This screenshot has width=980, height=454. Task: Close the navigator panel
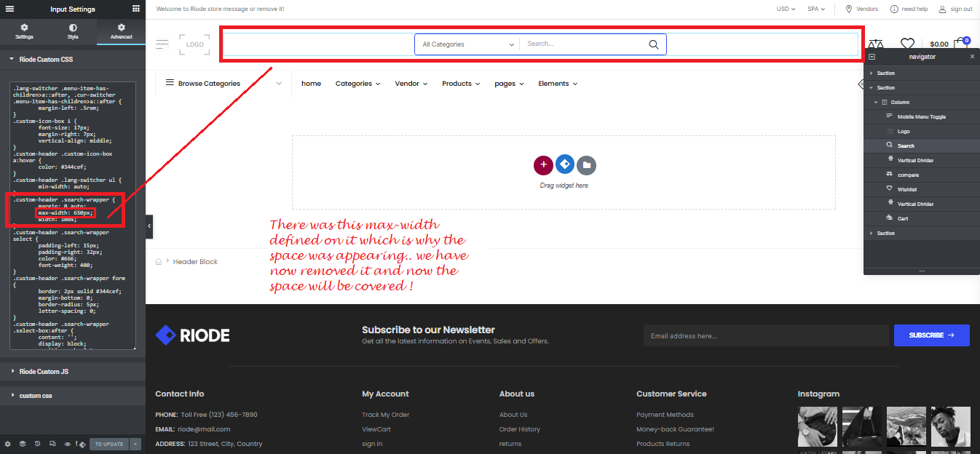click(972, 57)
